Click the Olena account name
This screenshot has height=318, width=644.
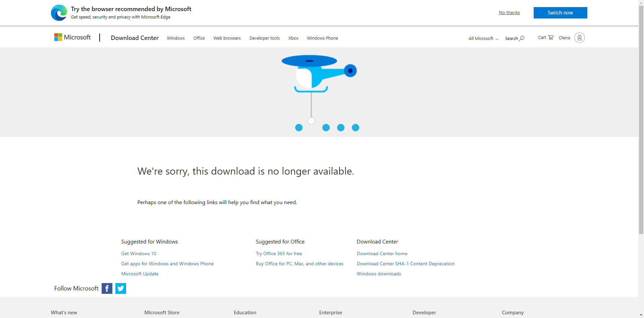pyautogui.click(x=564, y=38)
